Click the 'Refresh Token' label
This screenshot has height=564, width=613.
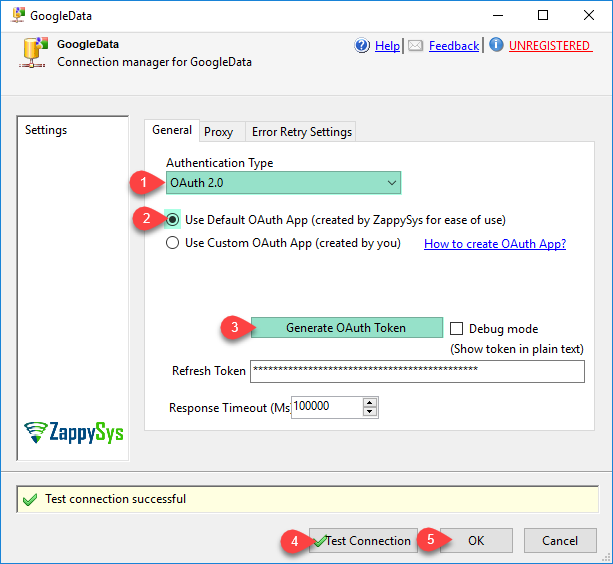click(209, 371)
